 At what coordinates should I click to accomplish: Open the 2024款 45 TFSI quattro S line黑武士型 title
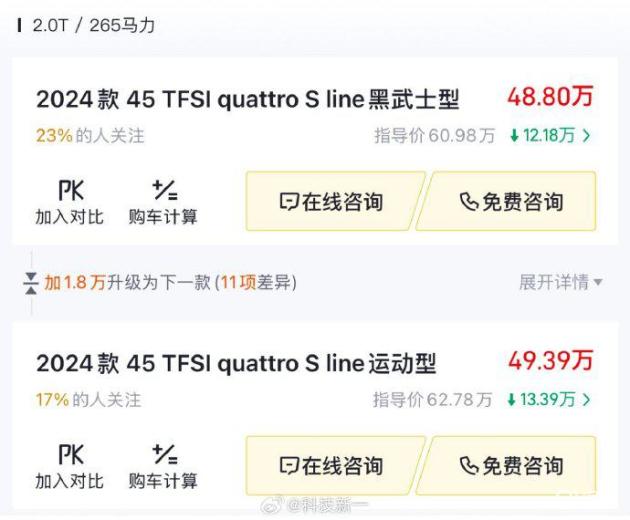coord(247,99)
